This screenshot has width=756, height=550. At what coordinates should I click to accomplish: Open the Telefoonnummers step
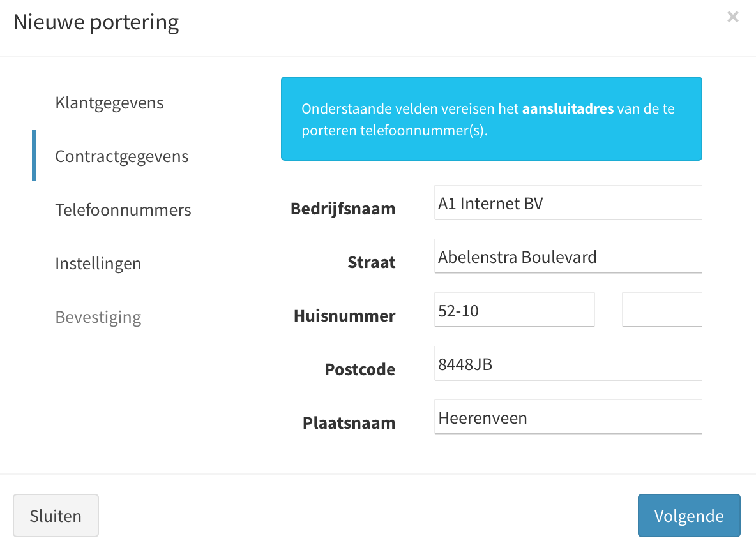123,209
